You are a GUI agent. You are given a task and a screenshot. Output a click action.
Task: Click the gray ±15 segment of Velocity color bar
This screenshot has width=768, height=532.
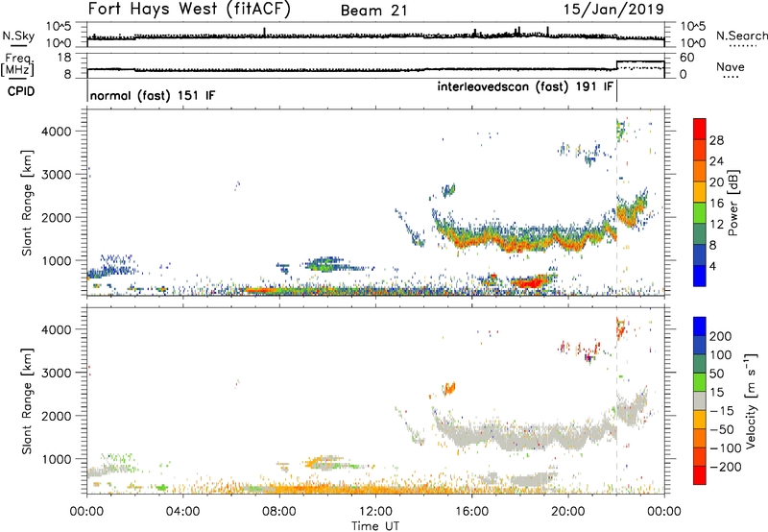(x=700, y=401)
